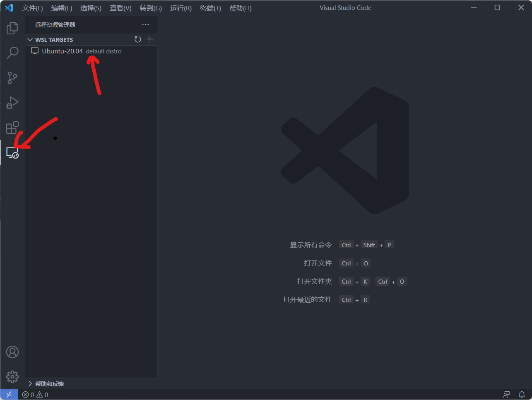Open the Source Control view
Image resolution: width=532 pixels, height=400 pixels.
(x=12, y=78)
